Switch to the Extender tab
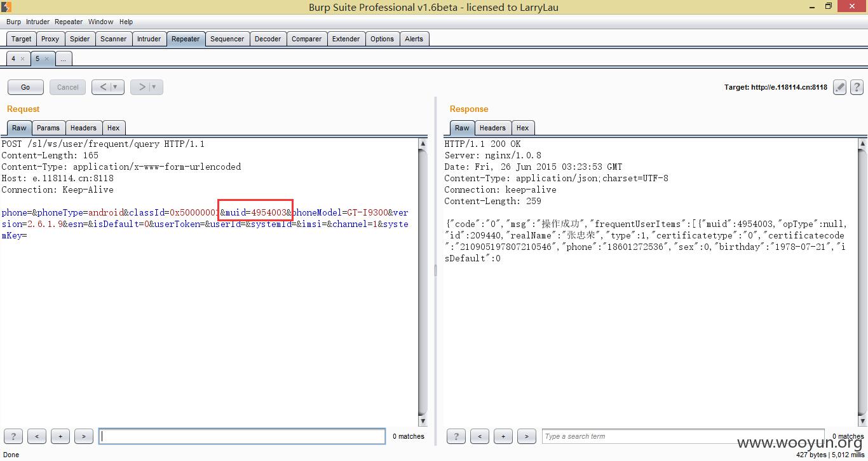 (x=346, y=39)
